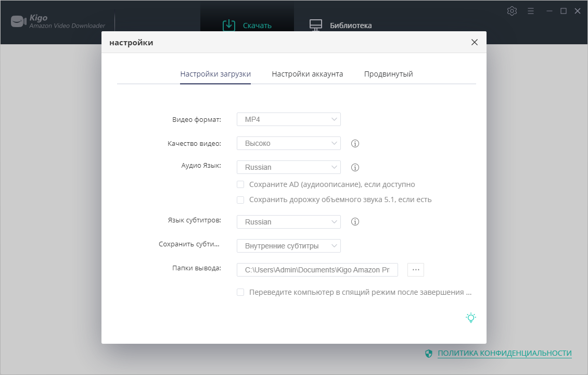Switch to Настройки аккаунта tab

[x=307, y=74]
